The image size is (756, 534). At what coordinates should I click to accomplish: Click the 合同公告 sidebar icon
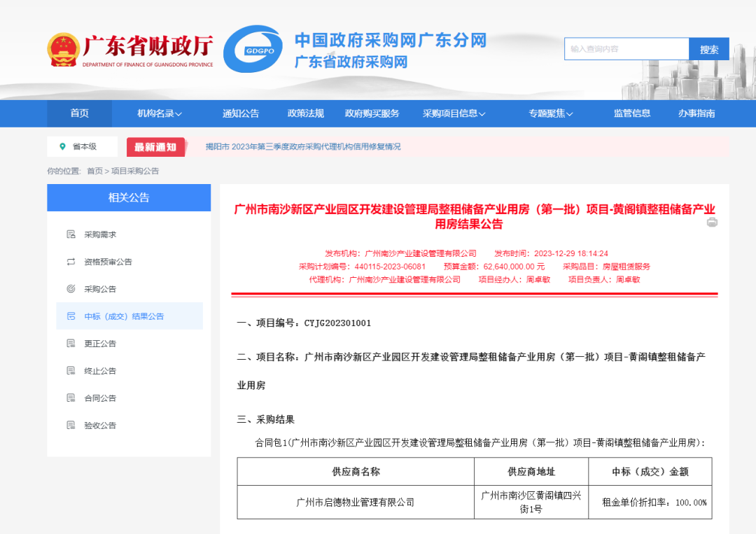click(x=71, y=398)
